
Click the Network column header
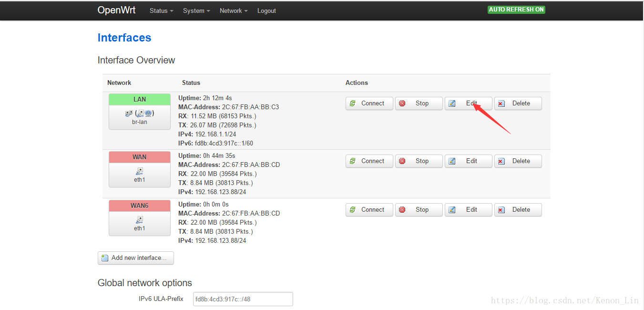coord(119,83)
